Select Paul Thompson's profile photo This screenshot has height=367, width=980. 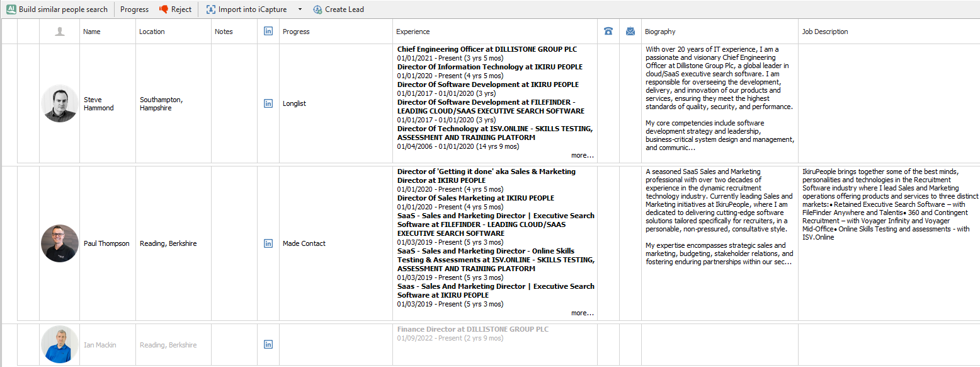coord(60,243)
